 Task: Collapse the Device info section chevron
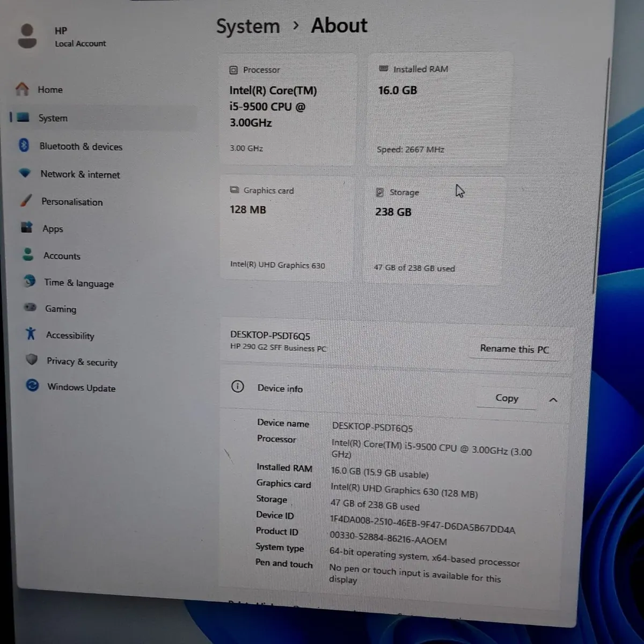[553, 400]
